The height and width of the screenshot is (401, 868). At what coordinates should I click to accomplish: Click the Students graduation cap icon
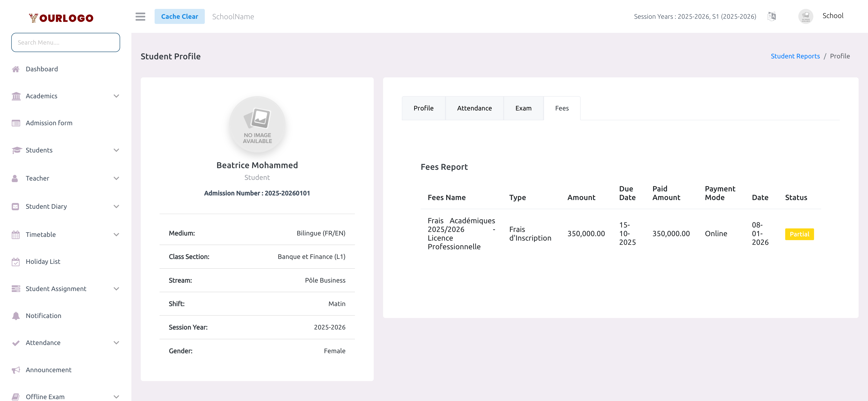point(16,150)
